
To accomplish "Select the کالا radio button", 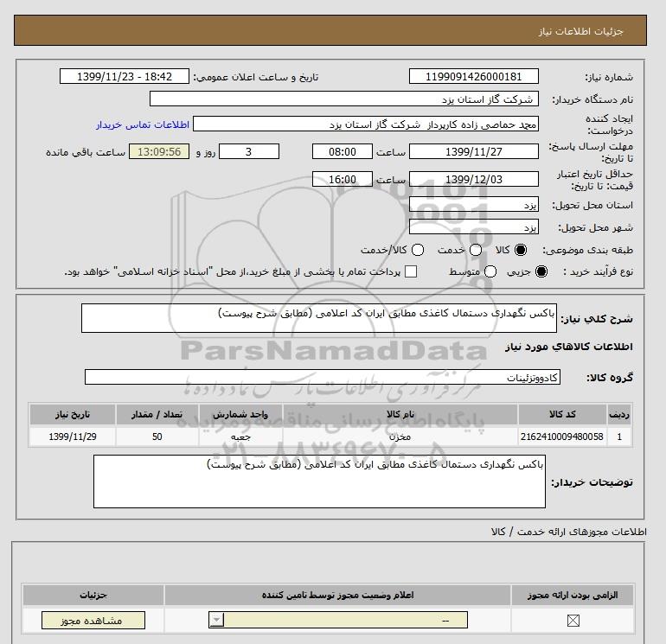I will click(x=521, y=250).
